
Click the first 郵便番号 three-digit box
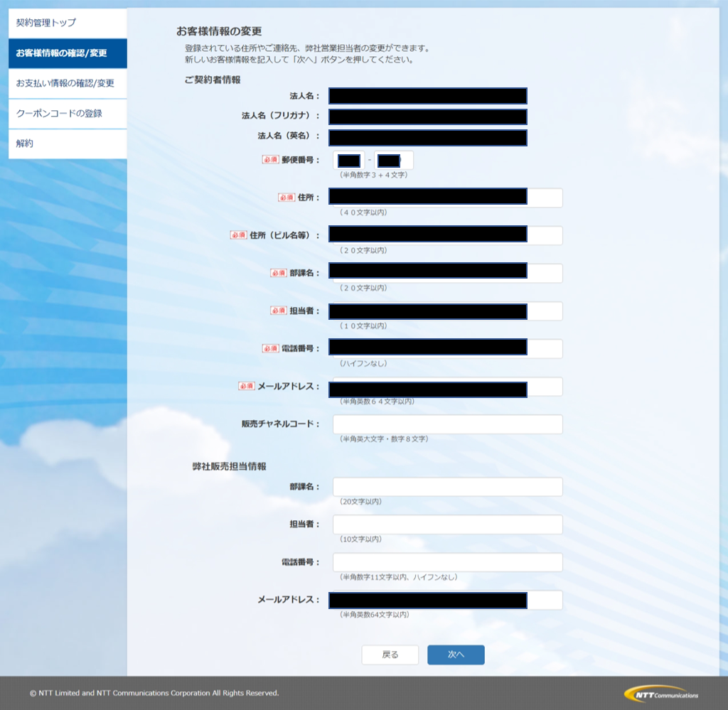pos(348,161)
